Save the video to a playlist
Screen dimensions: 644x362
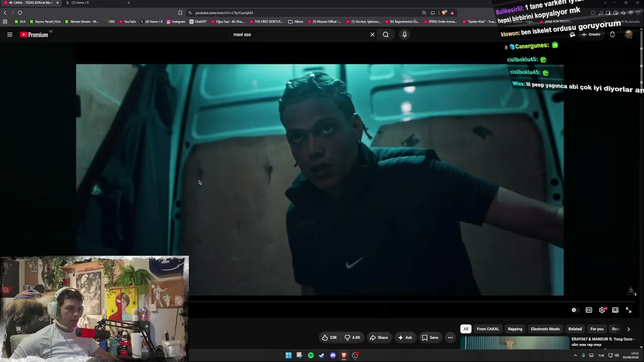[x=430, y=337]
